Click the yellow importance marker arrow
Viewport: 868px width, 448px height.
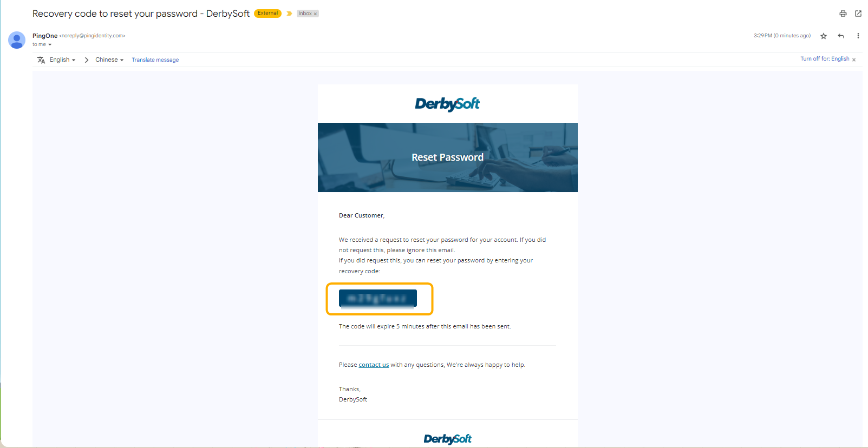[x=289, y=14]
